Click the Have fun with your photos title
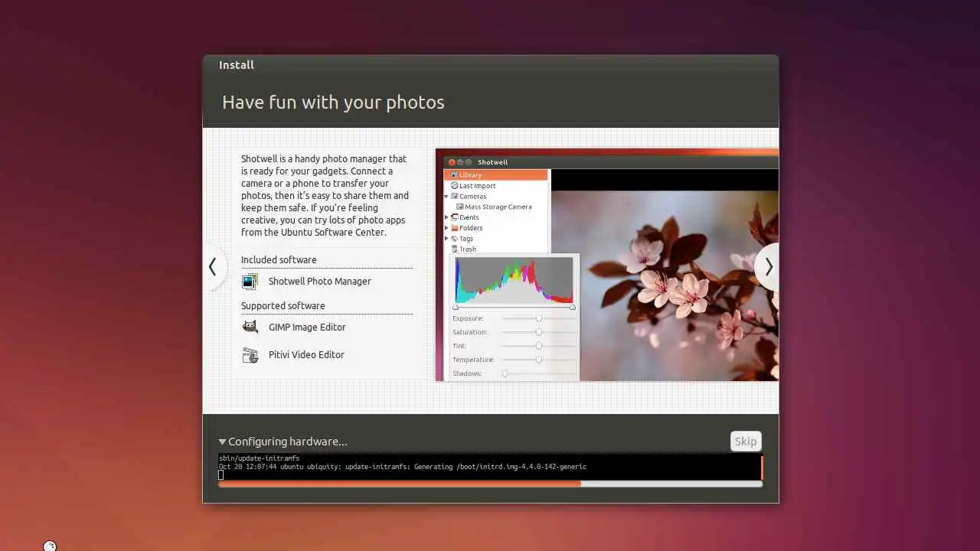The image size is (980, 551). 333,103
